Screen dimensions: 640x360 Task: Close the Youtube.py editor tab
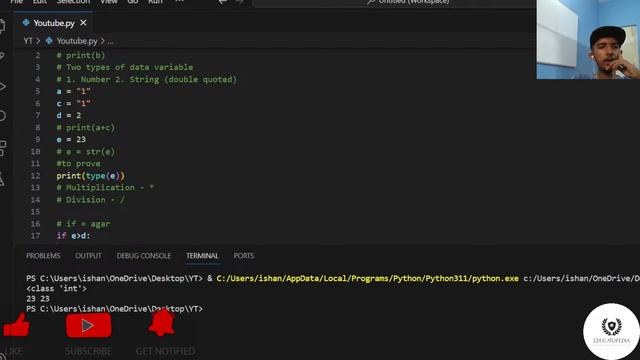83,23
